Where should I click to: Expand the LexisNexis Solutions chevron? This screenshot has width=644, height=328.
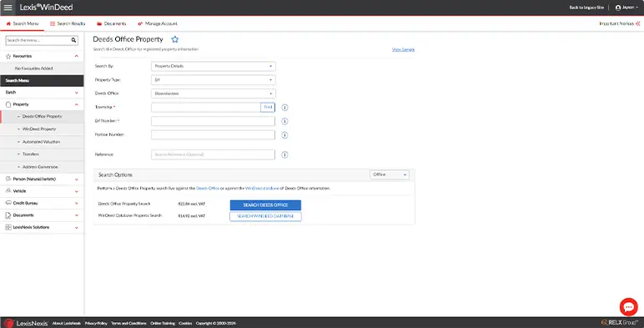(x=77, y=227)
